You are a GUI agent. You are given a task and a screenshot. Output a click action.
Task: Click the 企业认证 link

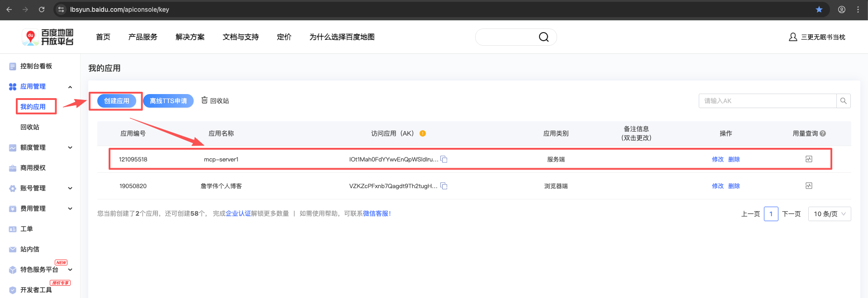click(x=238, y=213)
